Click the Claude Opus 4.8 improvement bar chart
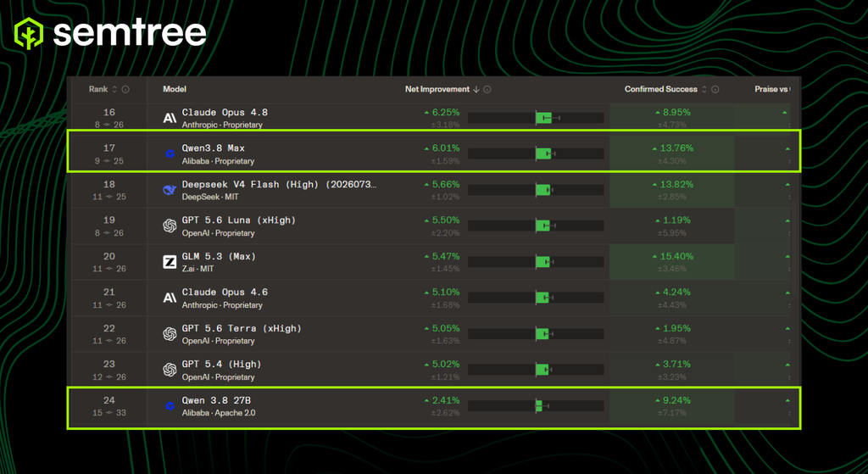Screen dimensions: 868x474 pyautogui.click(x=536, y=118)
